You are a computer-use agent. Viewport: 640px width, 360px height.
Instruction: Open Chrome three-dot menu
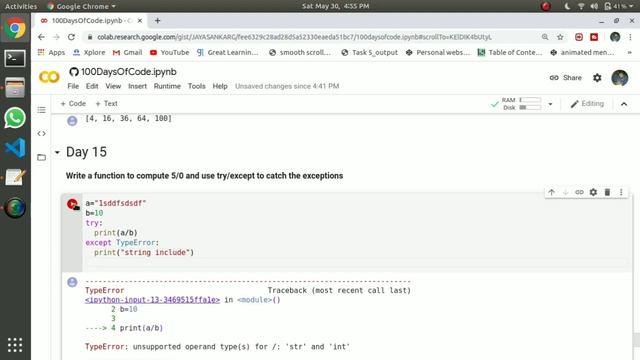pos(631,37)
